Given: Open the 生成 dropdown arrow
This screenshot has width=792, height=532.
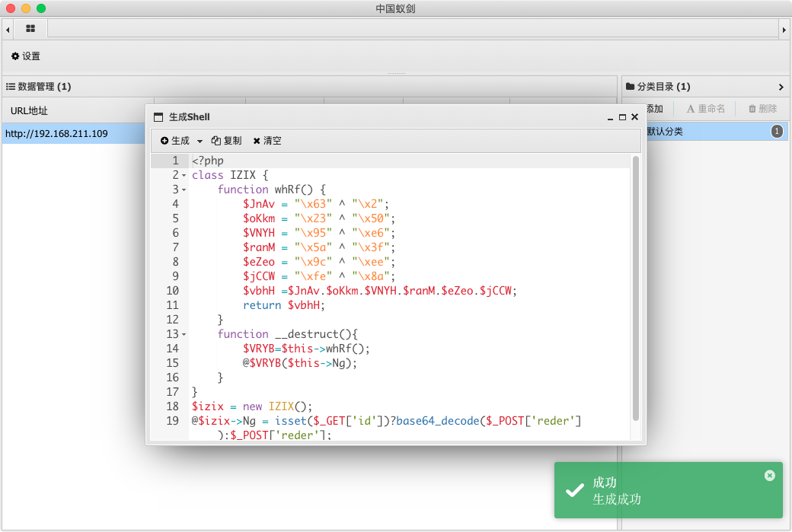Looking at the screenshot, I should coord(200,142).
